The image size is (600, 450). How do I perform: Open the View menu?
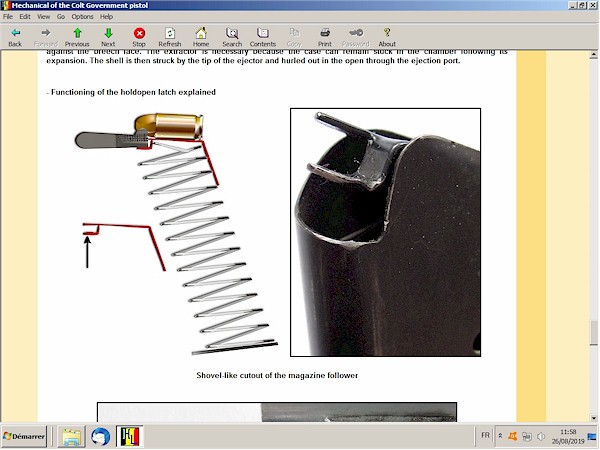click(43, 16)
